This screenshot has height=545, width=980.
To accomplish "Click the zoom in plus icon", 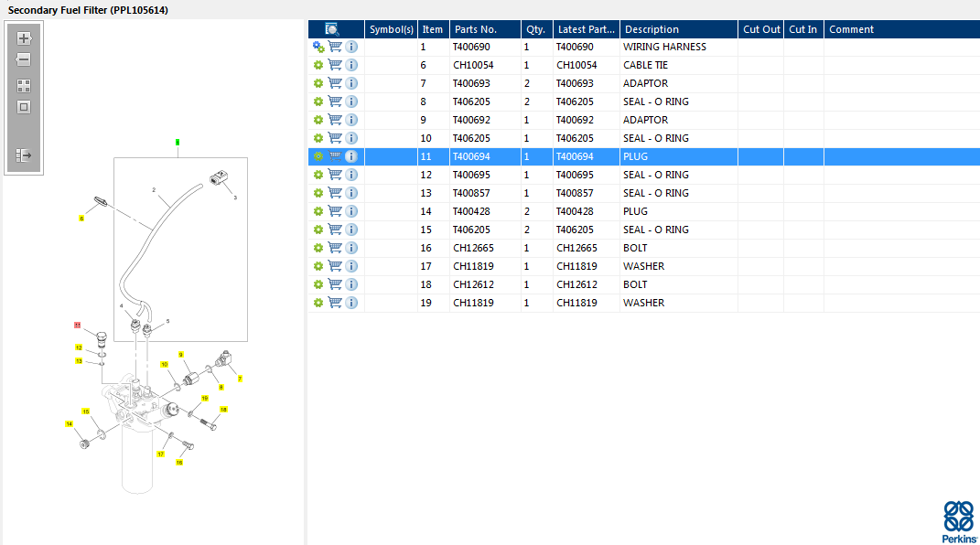I will pyautogui.click(x=24, y=38).
